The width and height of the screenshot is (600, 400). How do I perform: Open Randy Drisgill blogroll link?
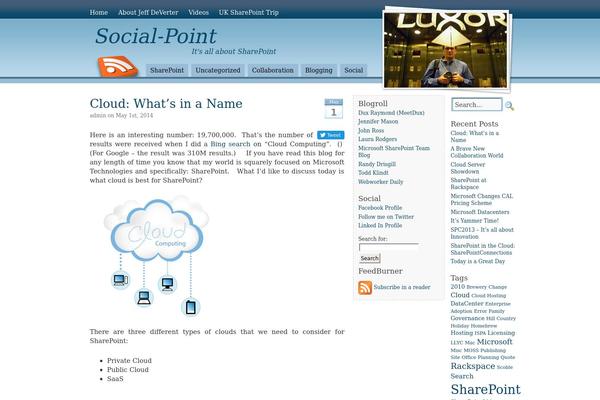tap(377, 164)
